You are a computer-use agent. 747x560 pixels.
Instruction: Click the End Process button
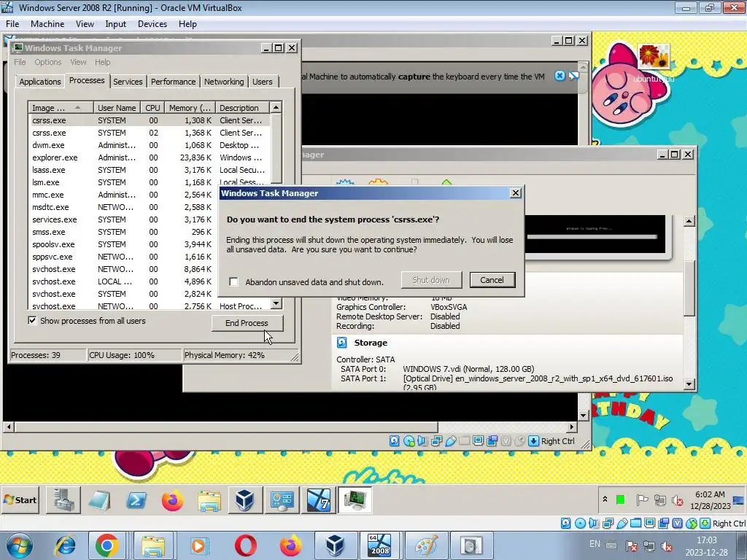point(247,323)
